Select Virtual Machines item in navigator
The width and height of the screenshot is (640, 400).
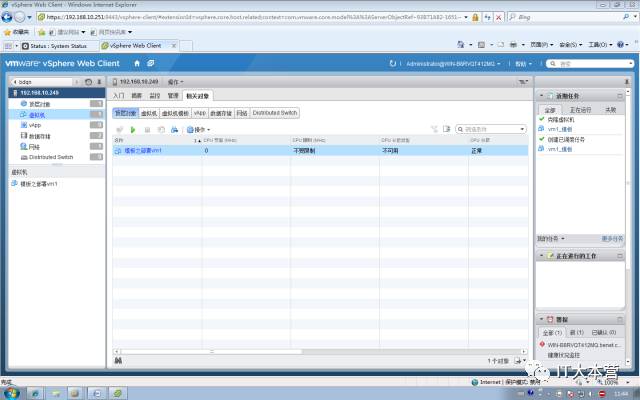(x=57, y=115)
